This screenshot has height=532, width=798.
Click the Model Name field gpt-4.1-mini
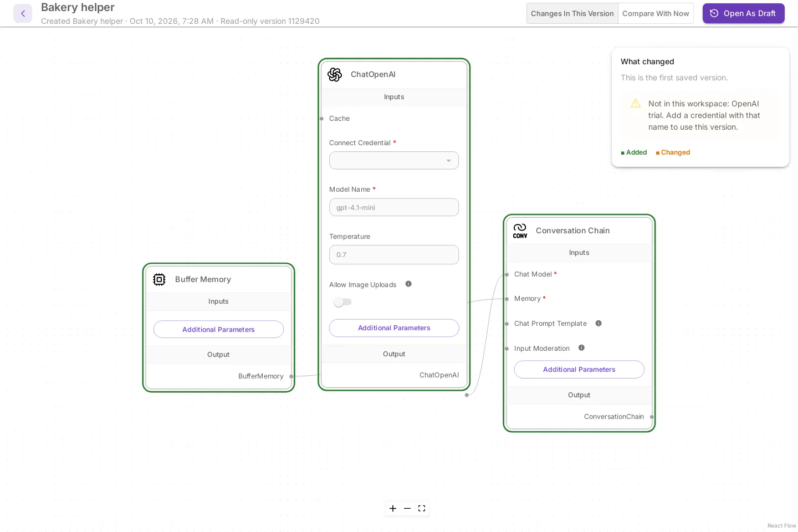pyautogui.click(x=394, y=208)
